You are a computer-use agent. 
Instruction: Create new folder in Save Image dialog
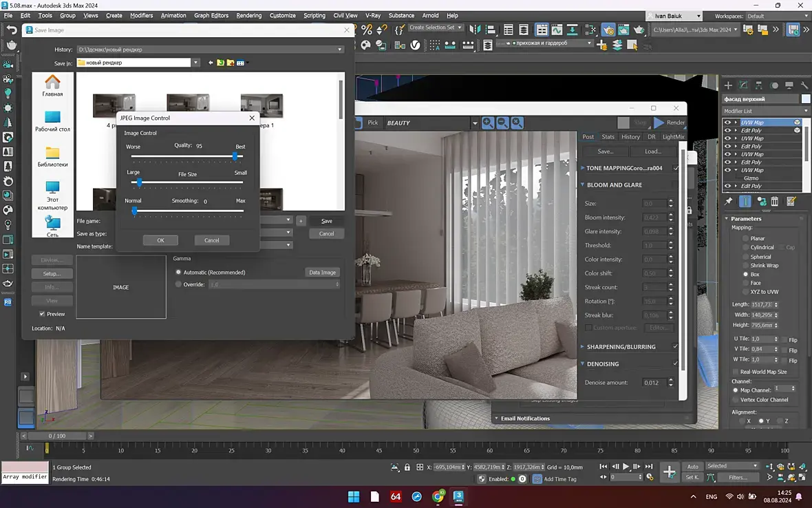pos(231,63)
